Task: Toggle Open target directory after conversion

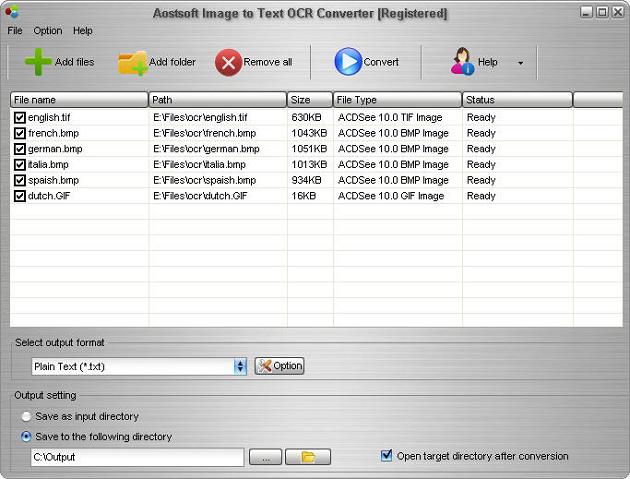Action: (386, 456)
